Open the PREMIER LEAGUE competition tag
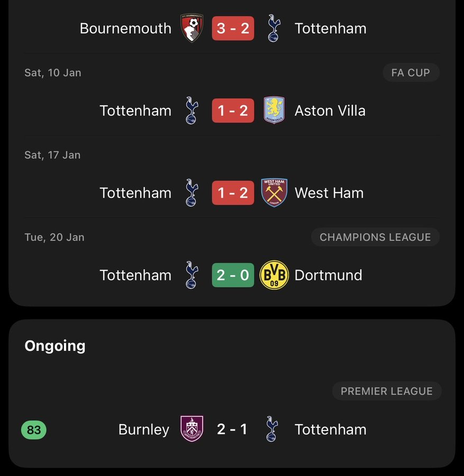Viewport: 464px width, 476px height. point(387,391)
